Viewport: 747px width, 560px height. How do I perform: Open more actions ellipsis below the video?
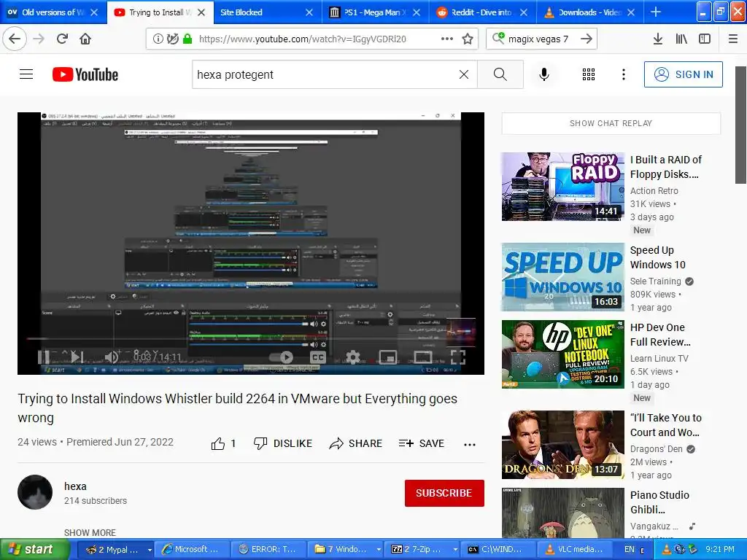[470, 444]
